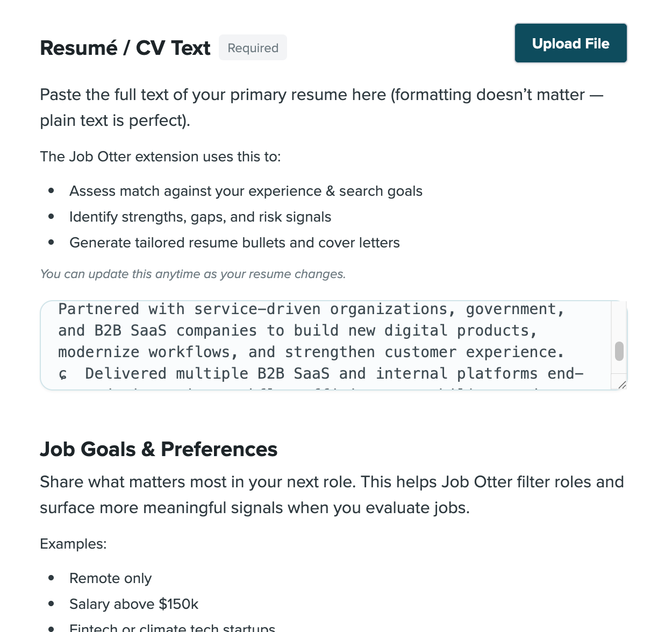This screenshot has width=672, height=632.
Task: Click the italic note about updating your resume
Action: [x=193, y=274]
